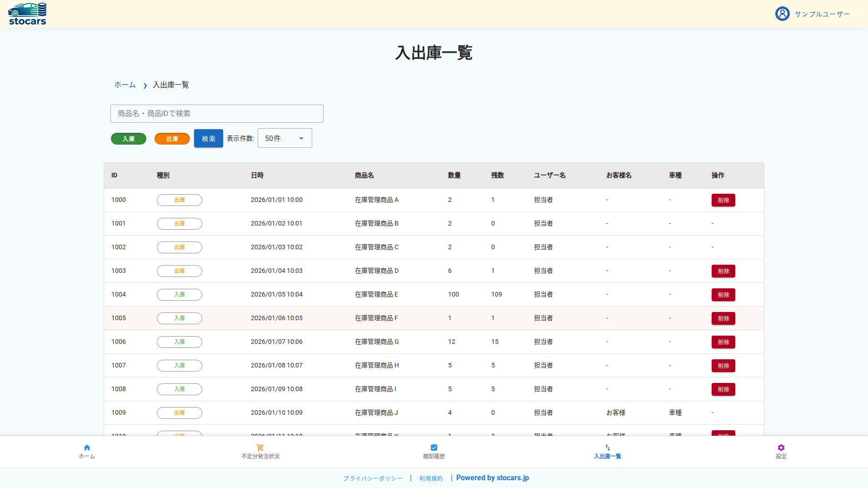Click the home icon in bottom navigation
The image size is (868, 488).
tap(87, 448)
